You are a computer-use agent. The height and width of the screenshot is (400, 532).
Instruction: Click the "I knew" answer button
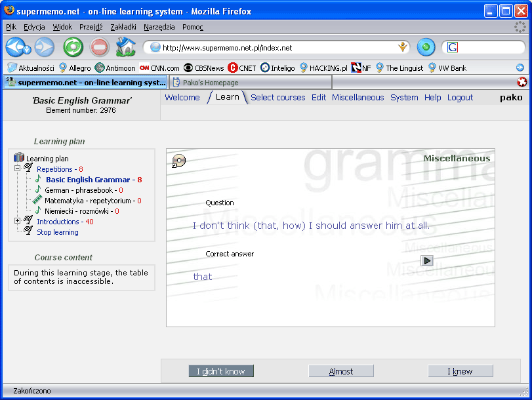[460, 372]
